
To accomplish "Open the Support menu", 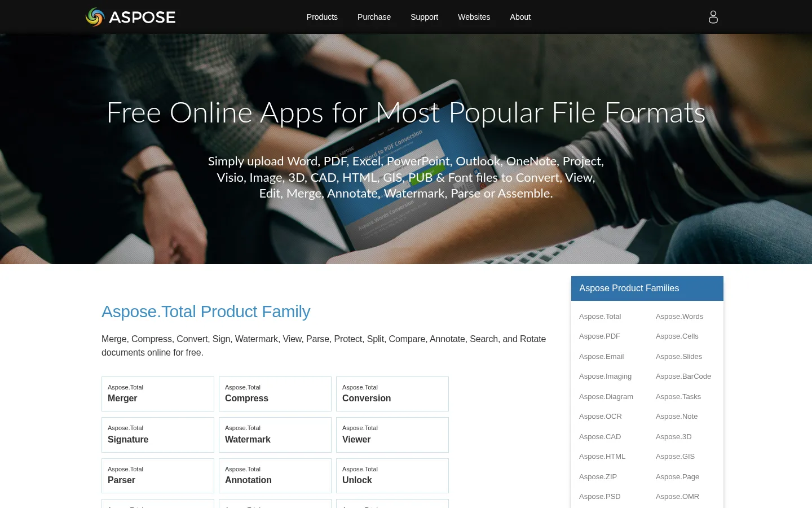I will tap(424, 17).
